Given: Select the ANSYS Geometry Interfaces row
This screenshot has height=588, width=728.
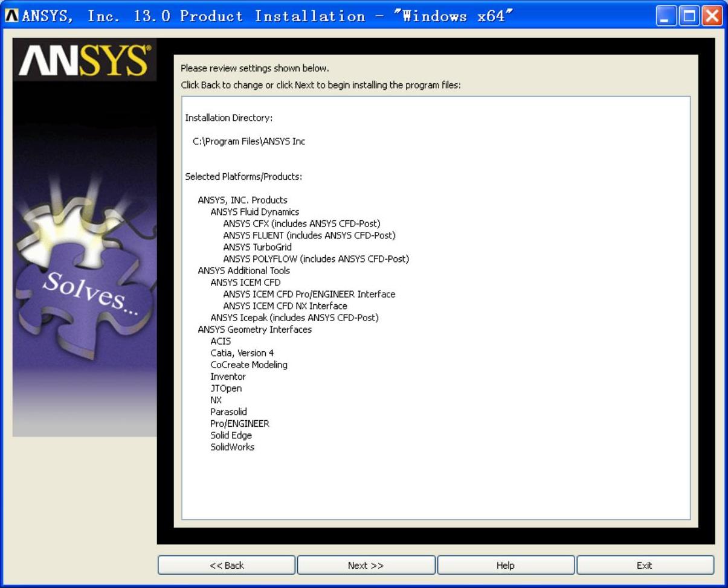Looking at the screenshot, I should [x=255, y=330].
